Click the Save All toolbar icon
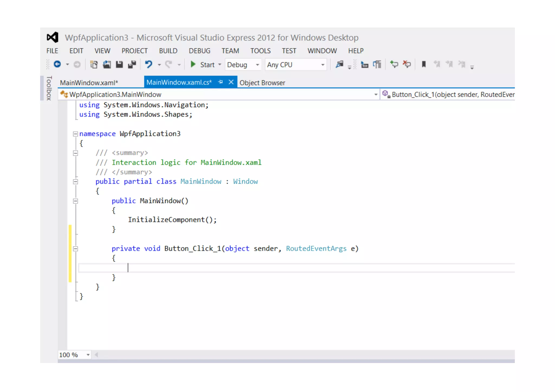 click(x=132, y=64)
